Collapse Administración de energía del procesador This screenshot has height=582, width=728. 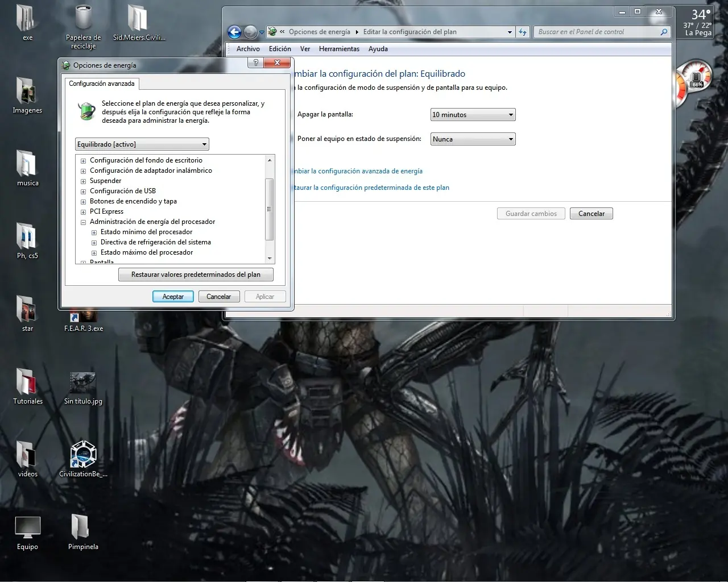[84, 222]
